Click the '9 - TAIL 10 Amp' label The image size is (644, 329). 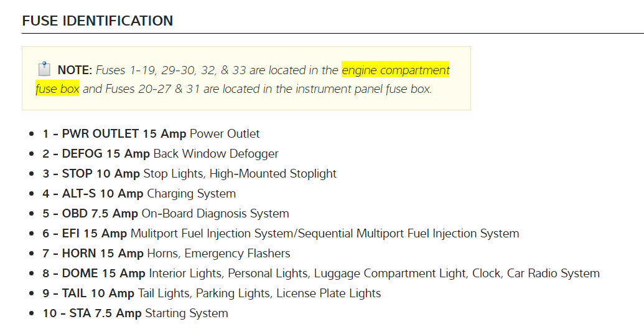pos(88,293)
